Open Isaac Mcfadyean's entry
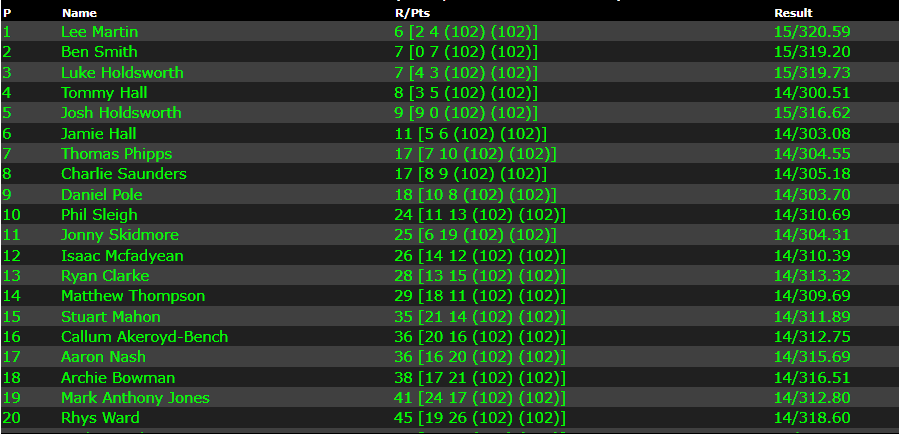The image size is (899, 434). (122, 256)
